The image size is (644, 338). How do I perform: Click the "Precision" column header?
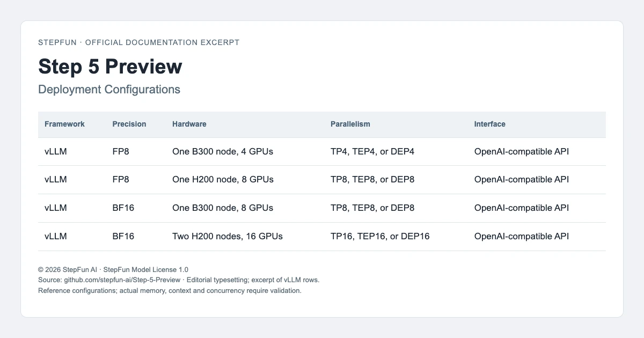coord(129,124)
